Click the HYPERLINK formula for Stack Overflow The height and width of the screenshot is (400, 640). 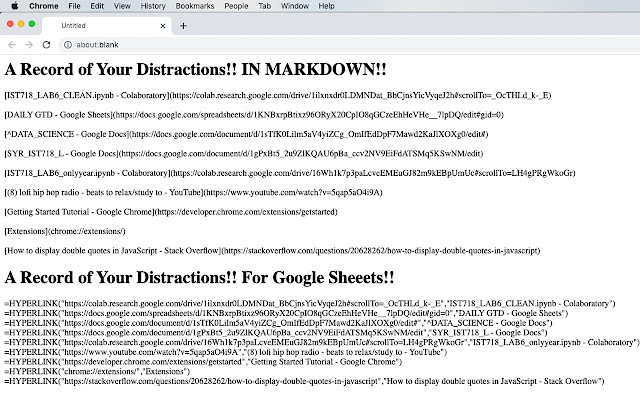(x=304, y=381)
